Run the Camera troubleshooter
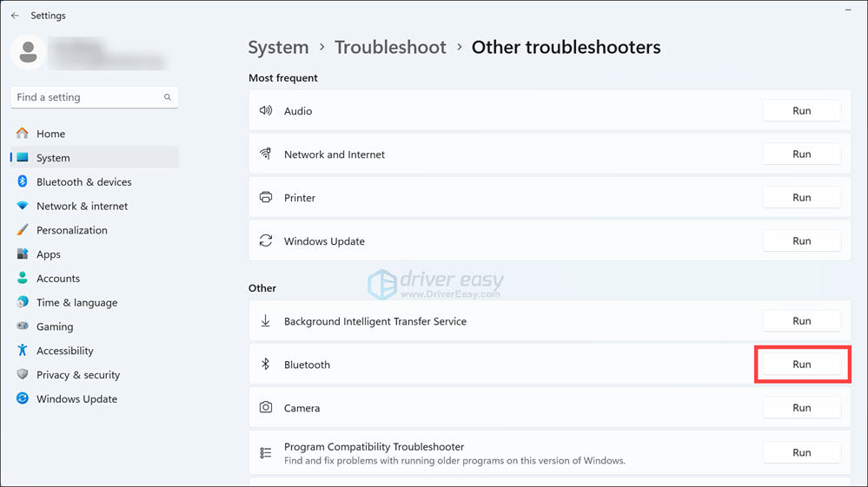 point(801,408)
